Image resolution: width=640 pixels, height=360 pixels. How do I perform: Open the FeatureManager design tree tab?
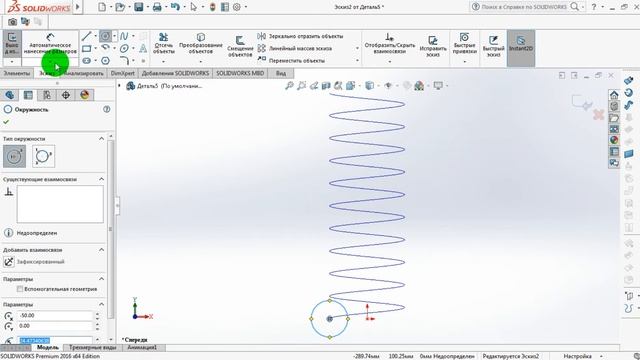pos(10,95)
